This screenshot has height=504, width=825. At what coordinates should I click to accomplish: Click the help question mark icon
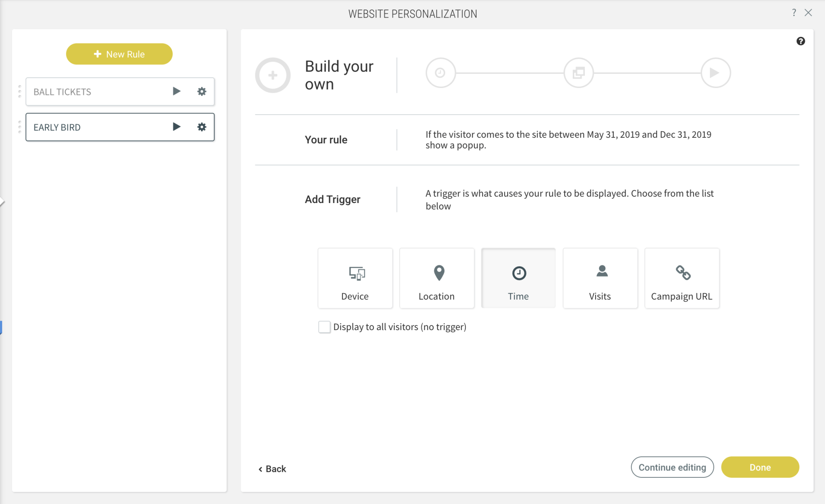pyautogui.click(x=801, y=41)
